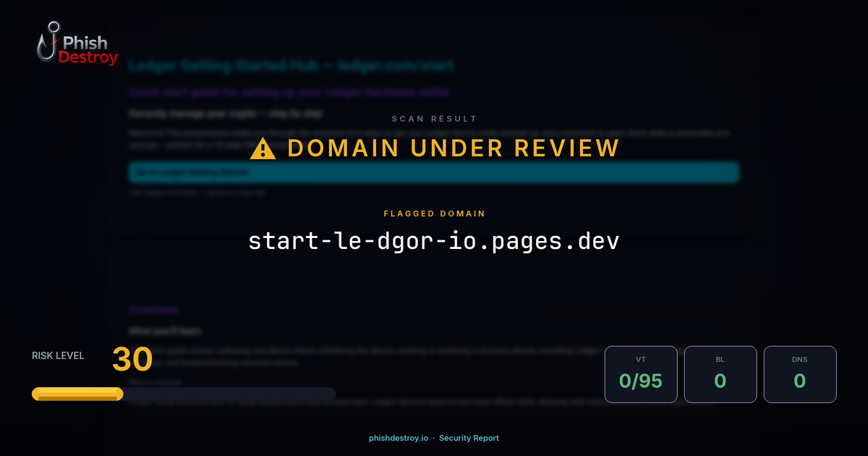This screenshot has width=868, height=456.
Task: Click the risk score number 30
Action: pos(132,360)
